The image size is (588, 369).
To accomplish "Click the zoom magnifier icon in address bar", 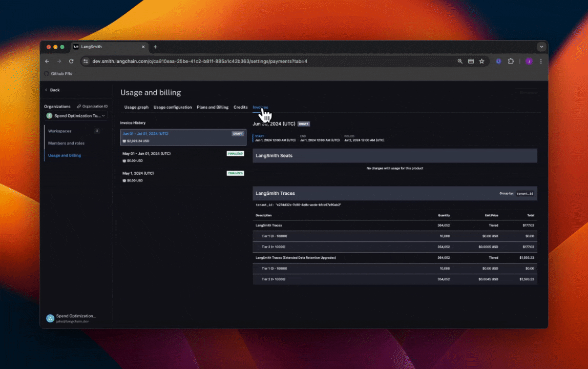I will [x=460, y=61].
